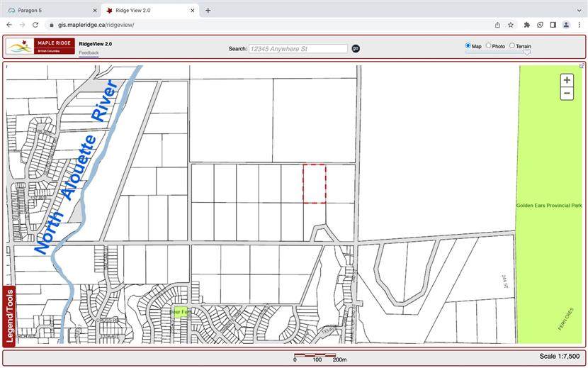
Task: Select the Terrain view radio button
Action: click(x=512, y=46)
